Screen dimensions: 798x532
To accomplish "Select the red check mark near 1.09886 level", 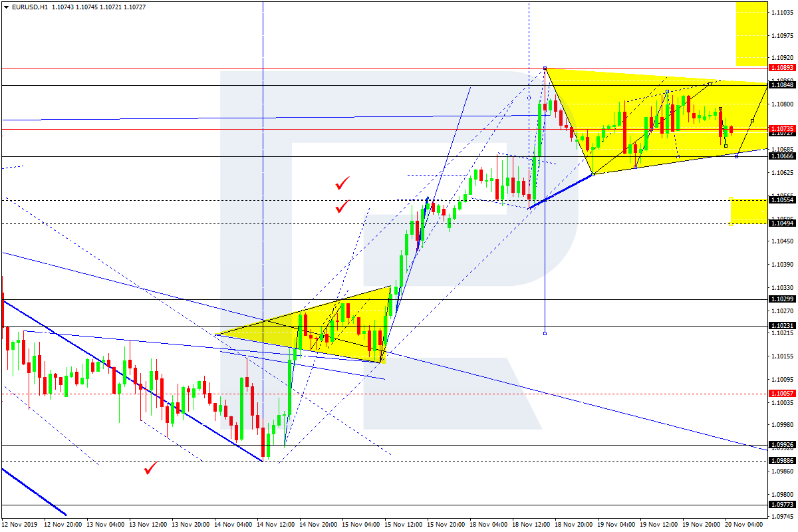I will click(152, 468).
